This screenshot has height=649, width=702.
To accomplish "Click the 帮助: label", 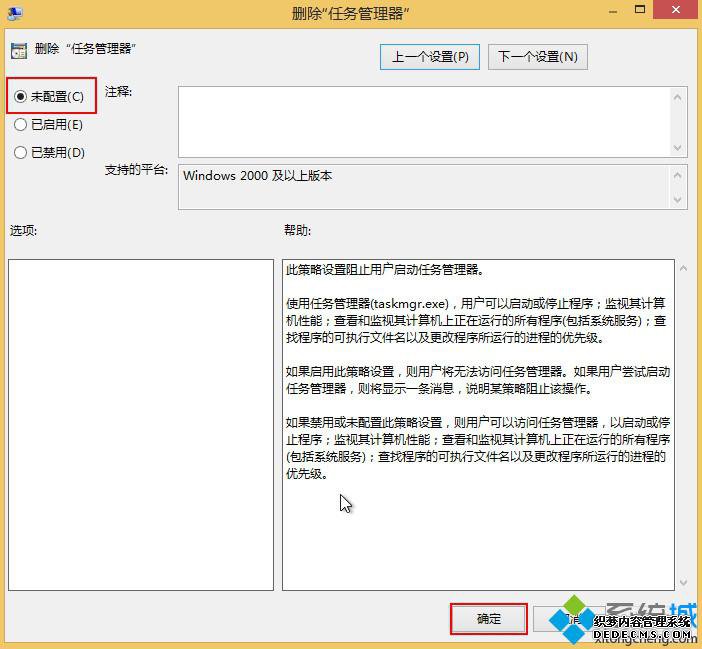I will (297, 230).
